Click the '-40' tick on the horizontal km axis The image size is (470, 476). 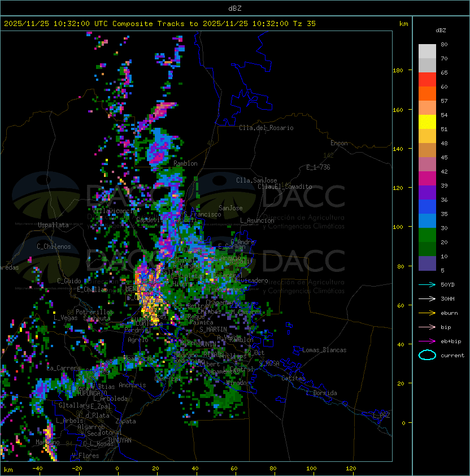[x=37, y=469]
